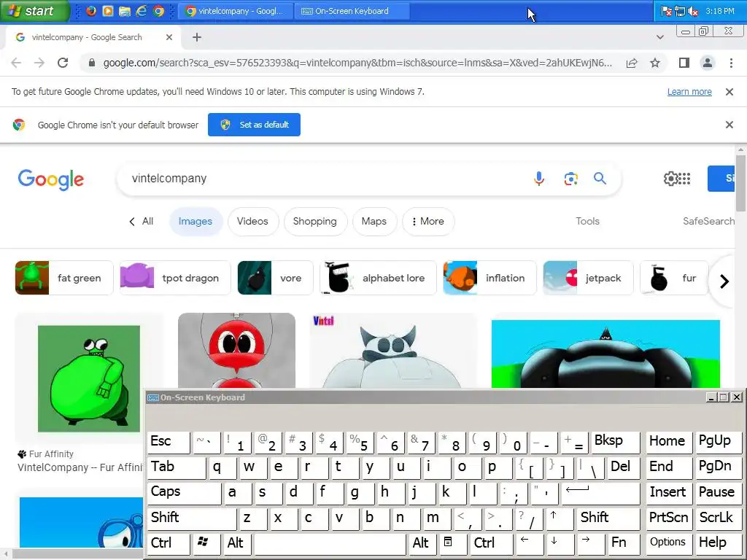Click the voice search microphone icon
The image size is (747, 560).
coord(539,179)
